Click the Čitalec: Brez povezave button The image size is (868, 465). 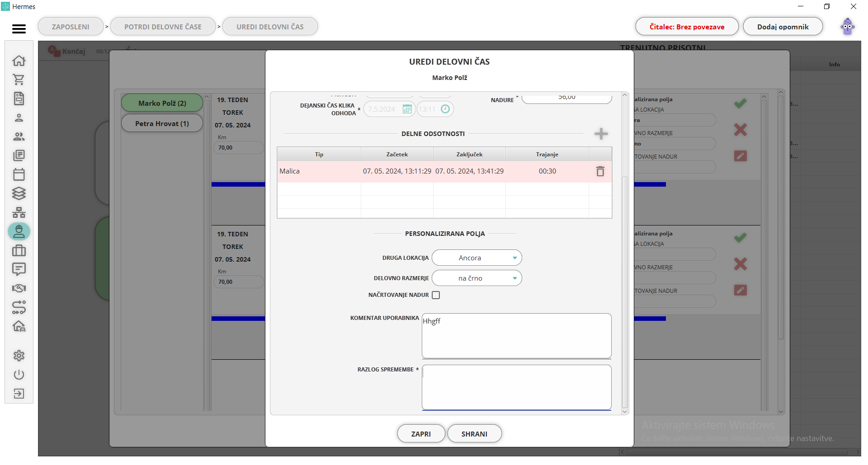coord(687,27)
